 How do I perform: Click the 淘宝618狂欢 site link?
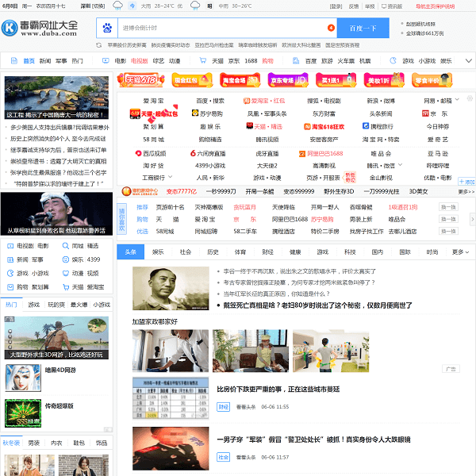tap(328, 127)
